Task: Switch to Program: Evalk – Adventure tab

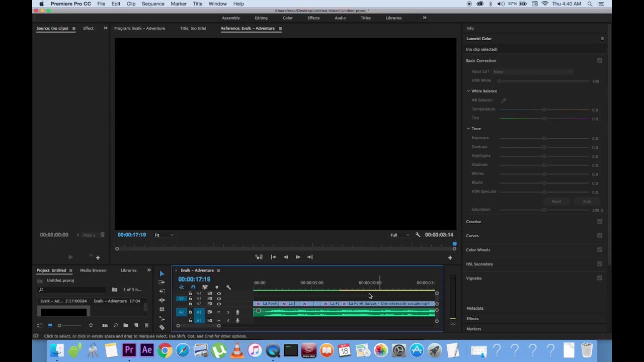Action: tap(139, 28)
